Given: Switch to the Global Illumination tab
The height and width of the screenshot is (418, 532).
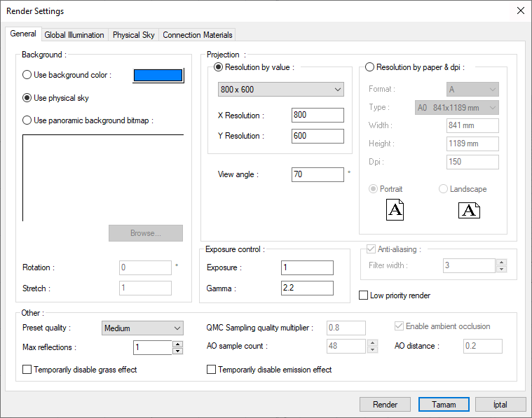Looking at the screenshot, I should coord(74,35).
